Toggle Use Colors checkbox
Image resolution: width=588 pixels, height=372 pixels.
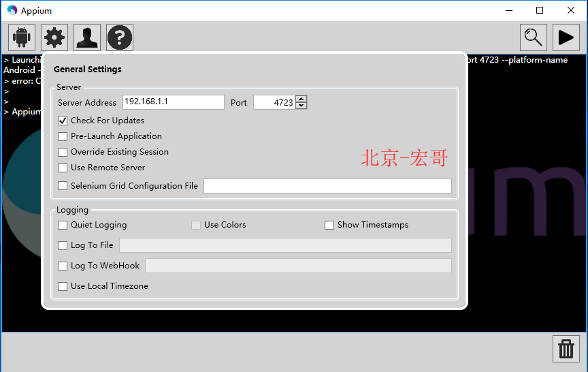[196, 225]
